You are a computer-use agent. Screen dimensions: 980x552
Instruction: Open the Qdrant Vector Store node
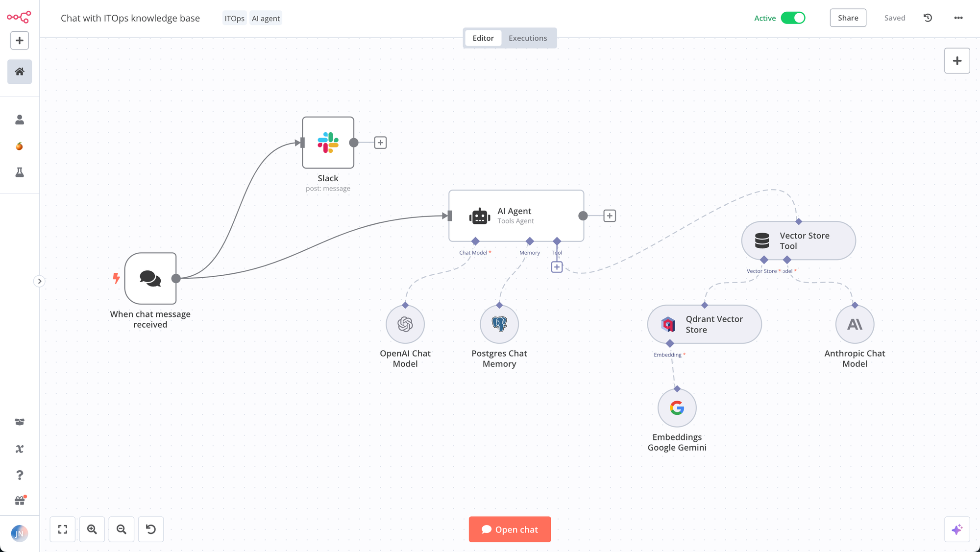704,324
